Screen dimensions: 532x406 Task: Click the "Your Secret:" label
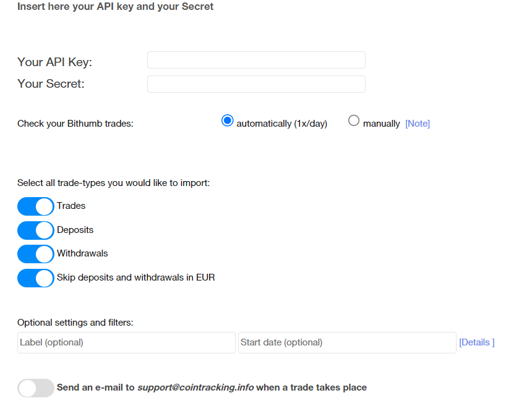click(51, 83)
